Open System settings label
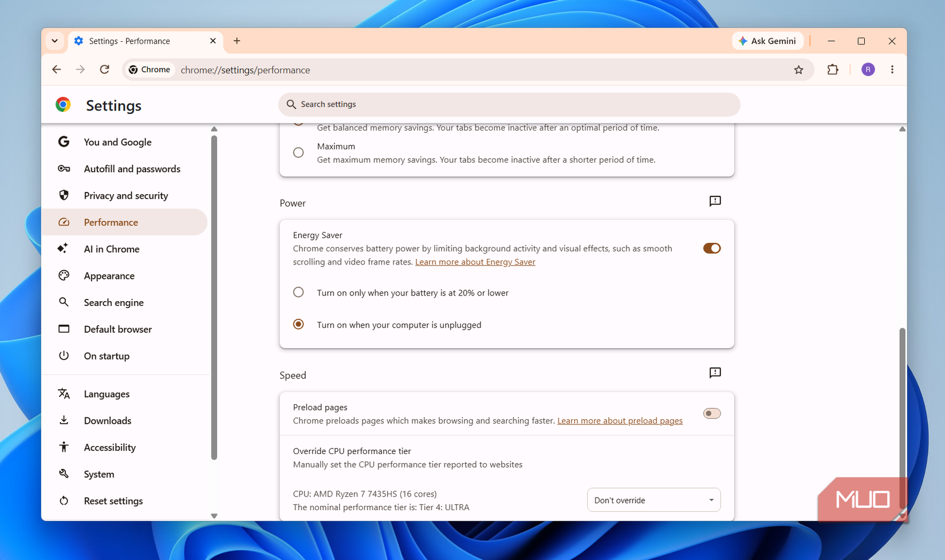Screen dimensions: 945x560 tap(99, 474)
